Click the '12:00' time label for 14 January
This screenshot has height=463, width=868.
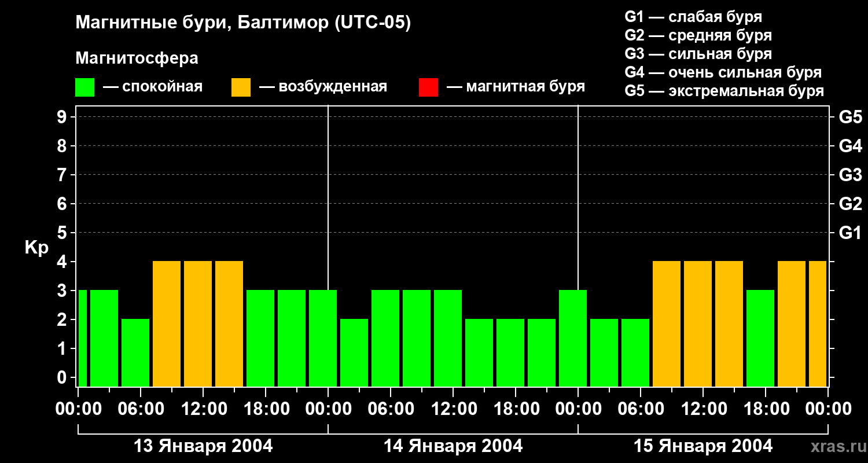pyautogui.click(x=453, y=409)
